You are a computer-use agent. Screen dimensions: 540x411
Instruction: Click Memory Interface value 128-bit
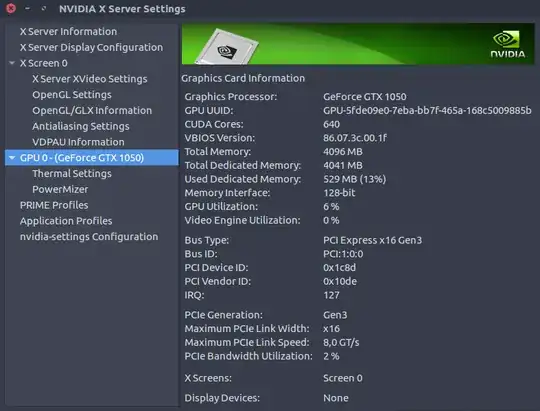click(x=339, y=193)
